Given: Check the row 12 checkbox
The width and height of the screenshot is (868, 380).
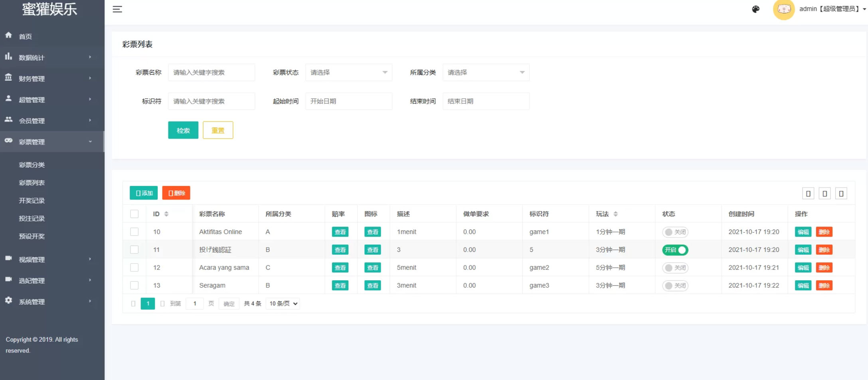Looking at the screenshot, I should (134, 267).
